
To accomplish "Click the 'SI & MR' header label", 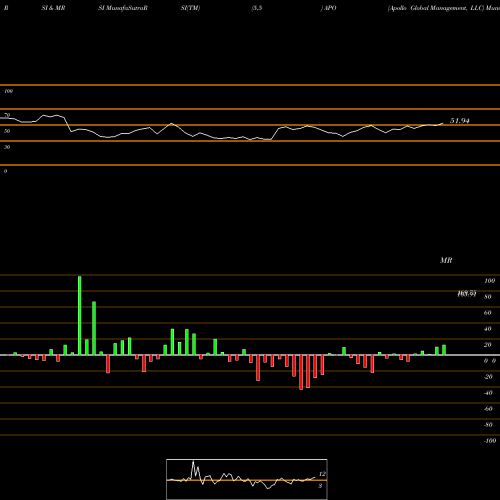I will (x=53, y=8).
